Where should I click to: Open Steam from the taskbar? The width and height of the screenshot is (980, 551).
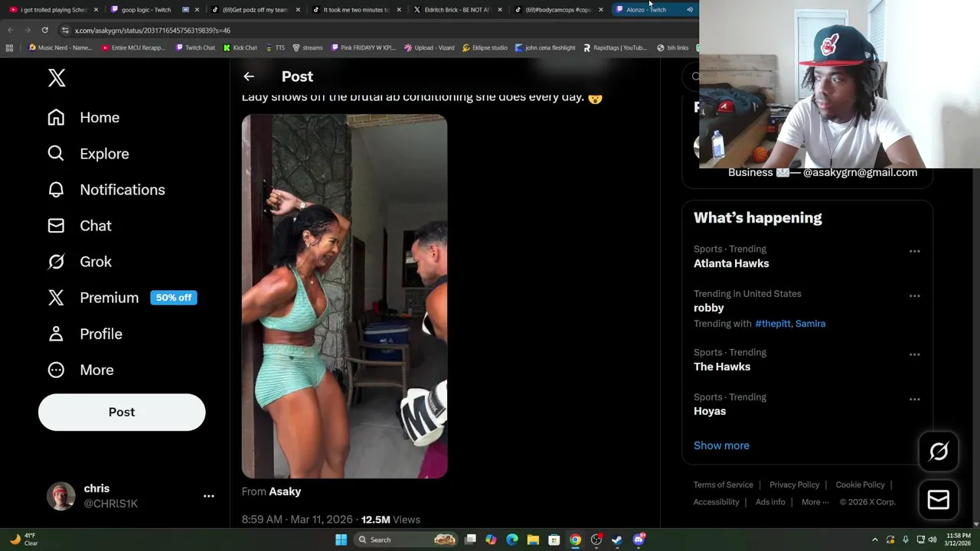[x=617, y=540]
